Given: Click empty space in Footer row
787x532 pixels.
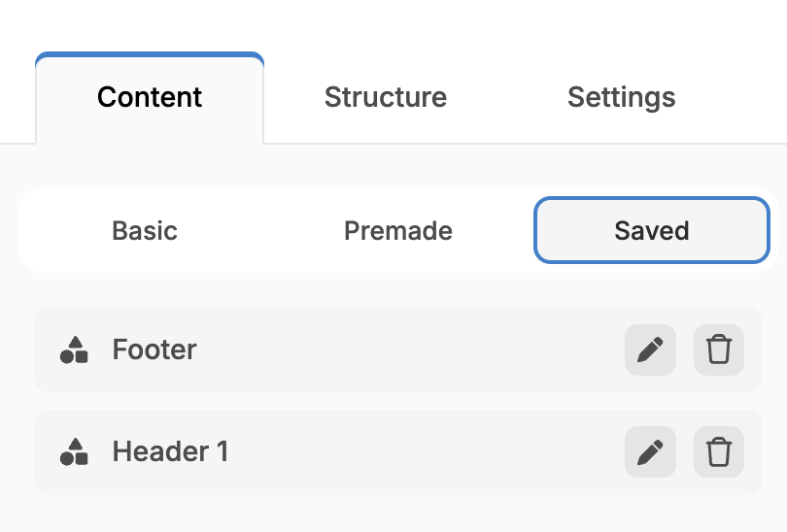Looking at the screenshot, I should (x=408, y=349).
